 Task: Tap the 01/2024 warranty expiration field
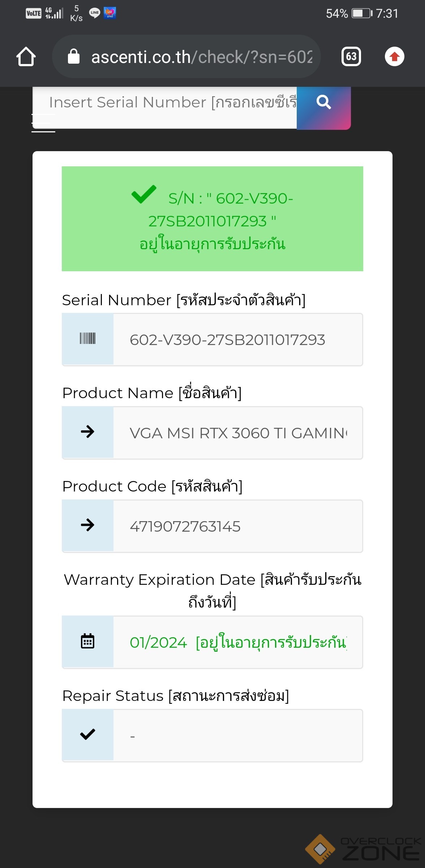(x=237, y=642)
